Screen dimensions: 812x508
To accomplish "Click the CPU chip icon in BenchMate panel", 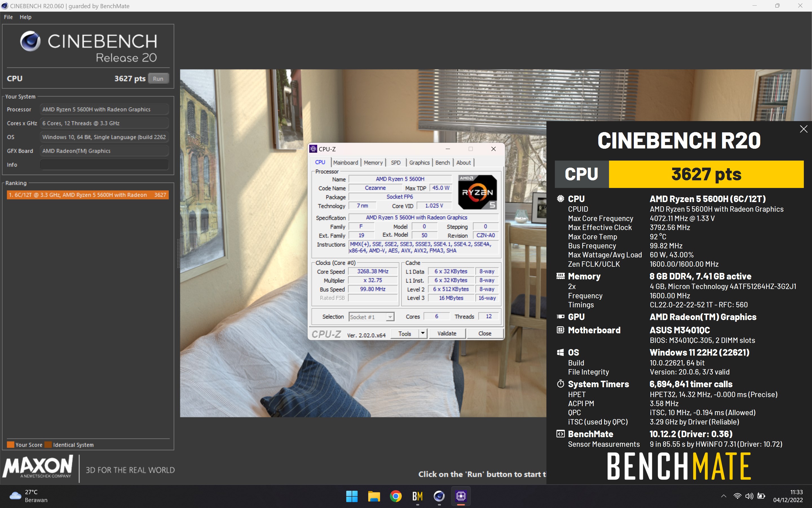I will tap(560, 199).
